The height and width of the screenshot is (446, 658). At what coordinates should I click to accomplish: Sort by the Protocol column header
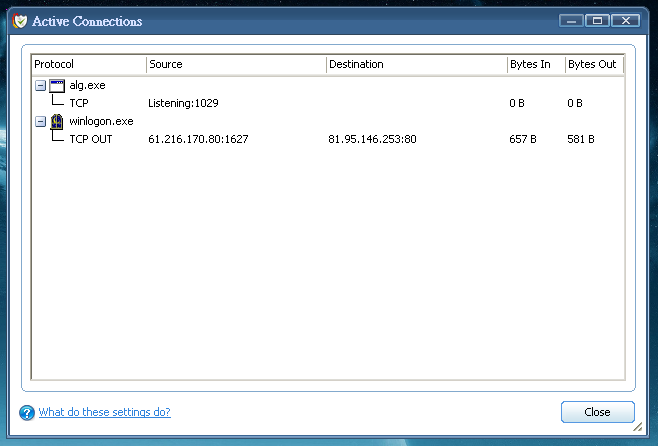(89, 65)
